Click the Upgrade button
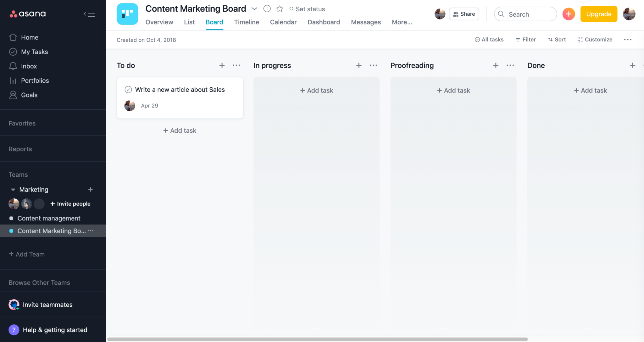Image resolution: width=644 pixels, height=342 pixels. coord(599,14)
